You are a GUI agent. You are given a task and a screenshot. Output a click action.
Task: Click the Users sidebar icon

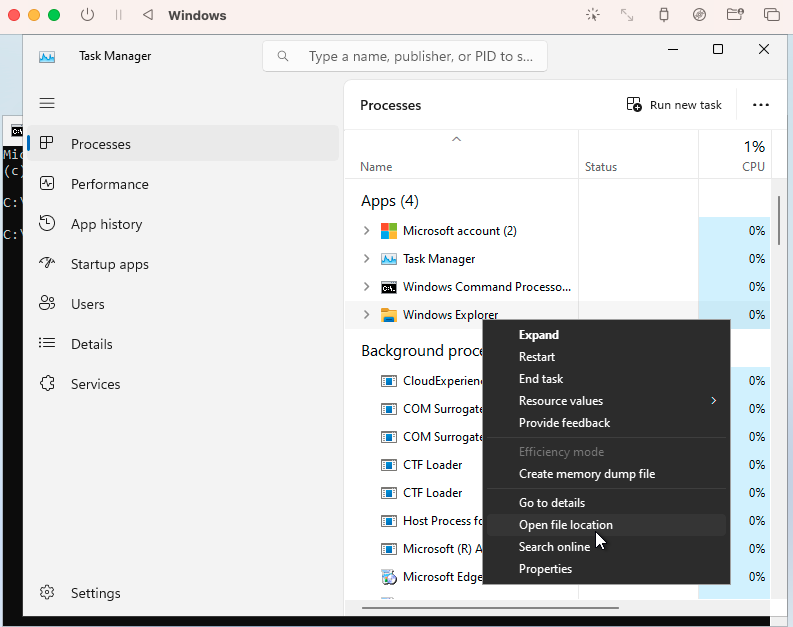47,303
